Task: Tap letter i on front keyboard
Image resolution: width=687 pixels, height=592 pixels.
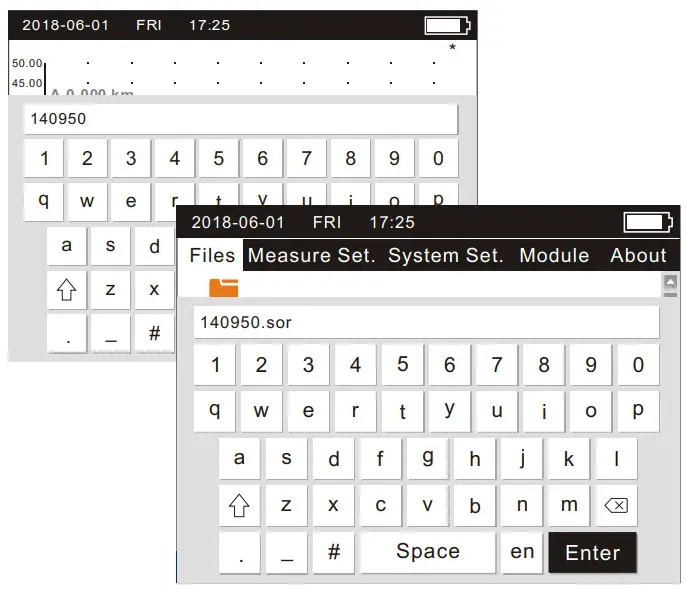Action: pos(544,411)
